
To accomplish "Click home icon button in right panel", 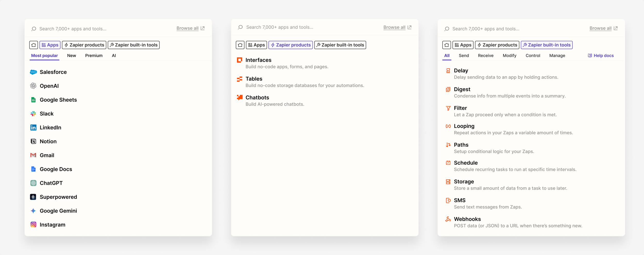I will click(x=447, y=45).
